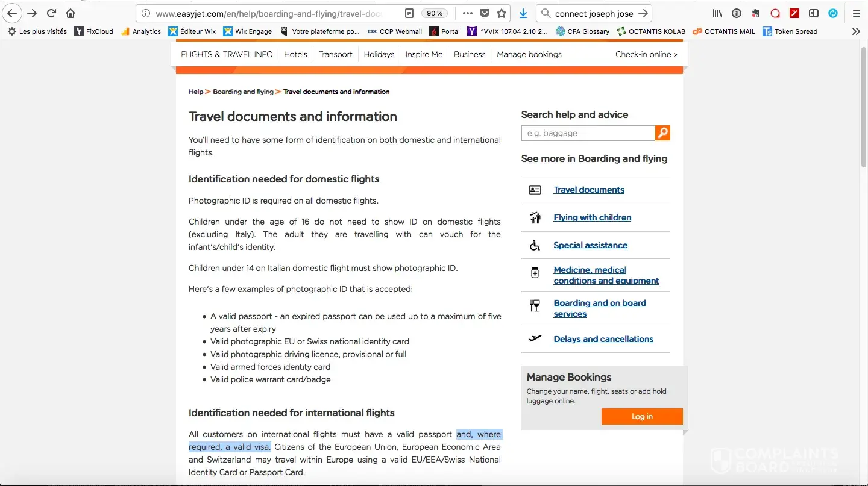Image resolution: width=868 pixels, height=486 pixels.
Task: Click the Log in button
Action: 642,417
